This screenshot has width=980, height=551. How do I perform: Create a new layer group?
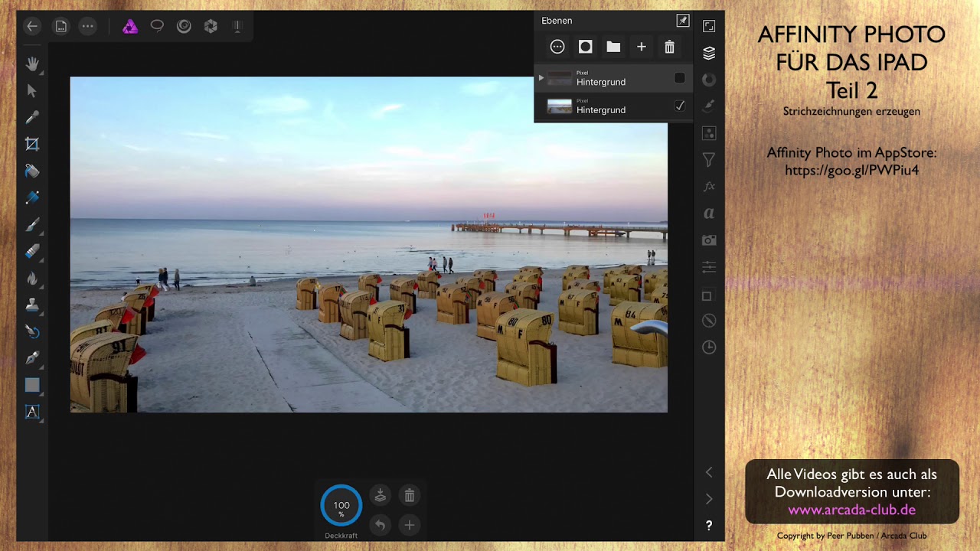click(613, 47)
